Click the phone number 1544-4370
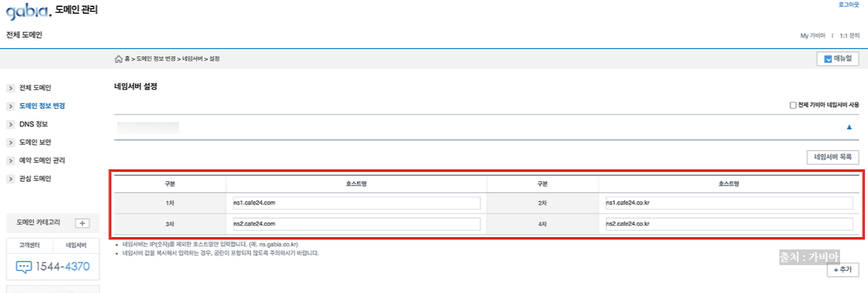868x293 pixels. point(63,267)
